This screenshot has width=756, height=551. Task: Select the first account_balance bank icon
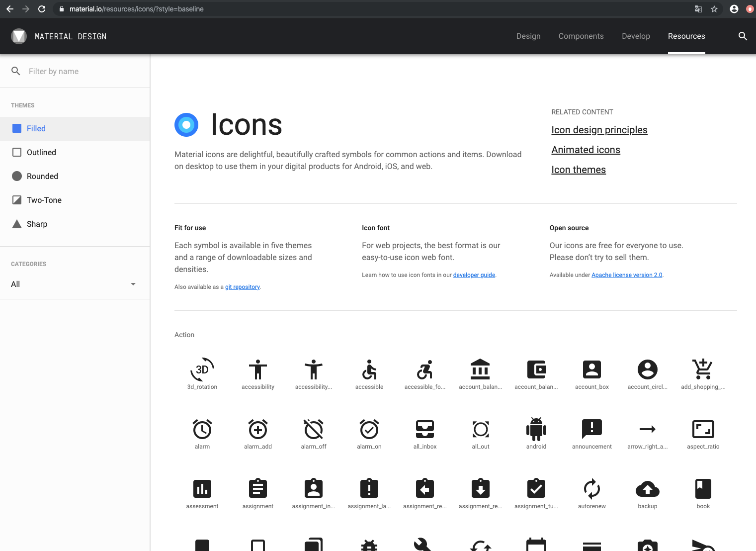click(x=481, y=369)
